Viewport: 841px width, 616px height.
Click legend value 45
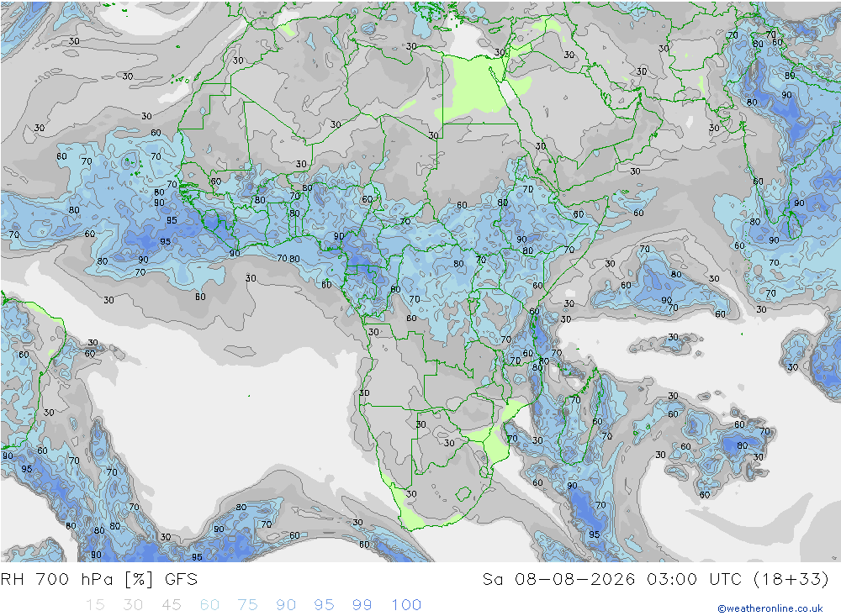(172, 605)
